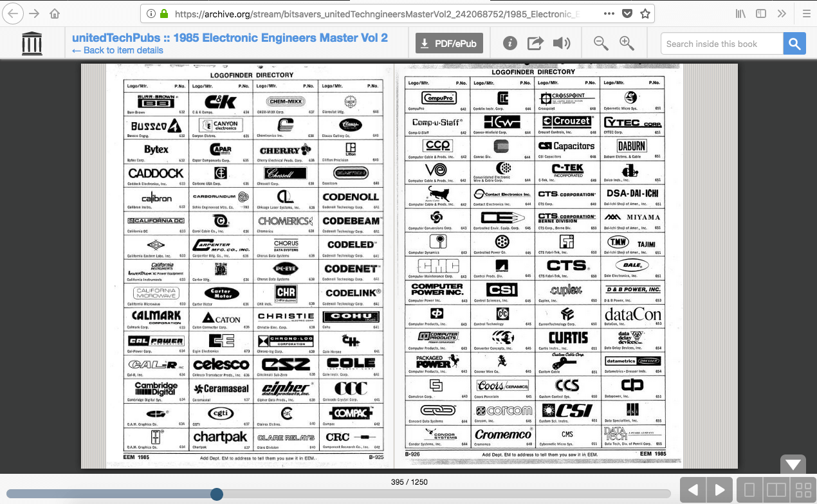
Task: Open the book title link
Action: [x=230, y=38]
